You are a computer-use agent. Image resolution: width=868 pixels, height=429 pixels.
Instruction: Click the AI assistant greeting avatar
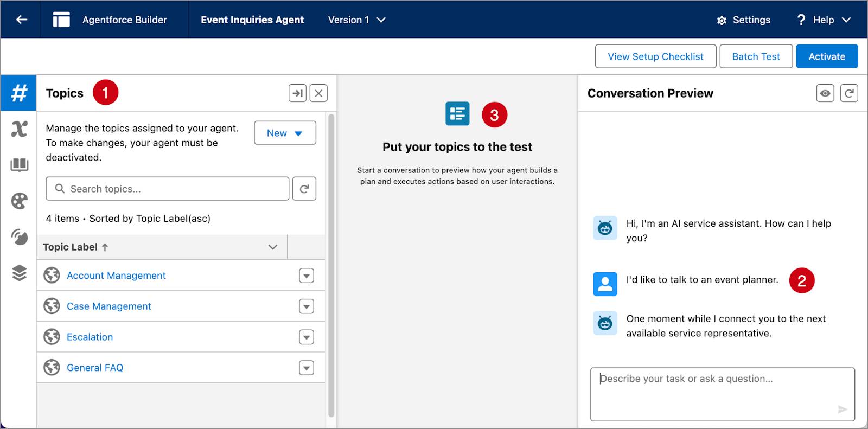pos(605,228)
